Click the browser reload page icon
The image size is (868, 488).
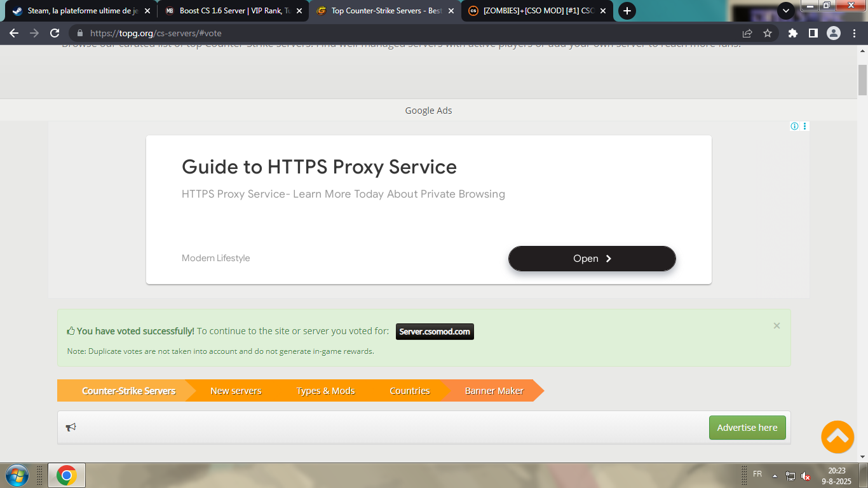(55, 33)
